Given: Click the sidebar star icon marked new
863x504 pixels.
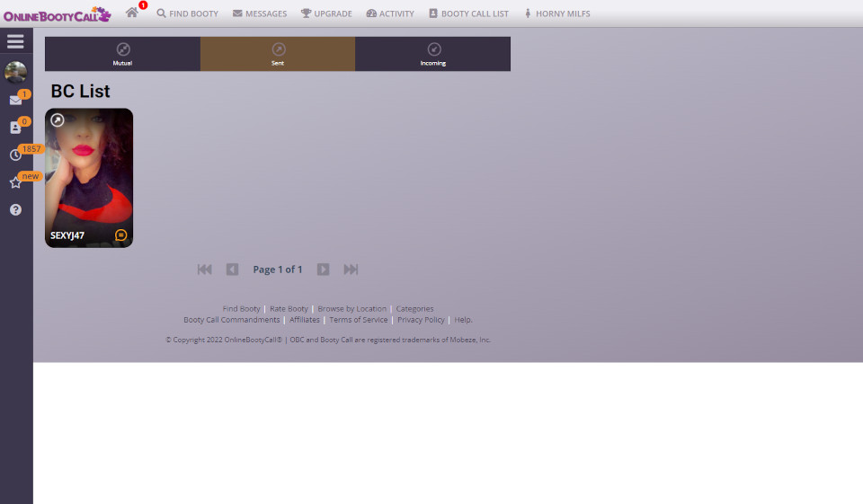Looking at the screenshot, I should (x=15, y=182).
